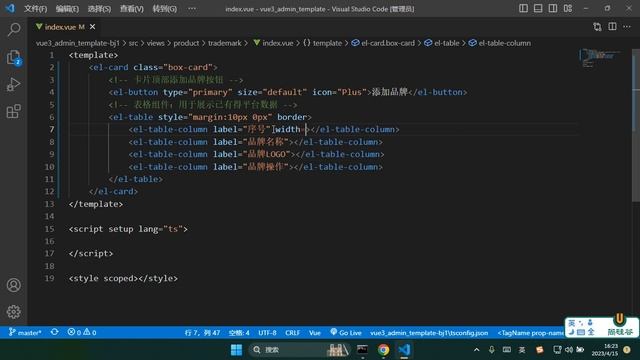Open Windows Start button
The image size is (640, 360).
(236, 350)
